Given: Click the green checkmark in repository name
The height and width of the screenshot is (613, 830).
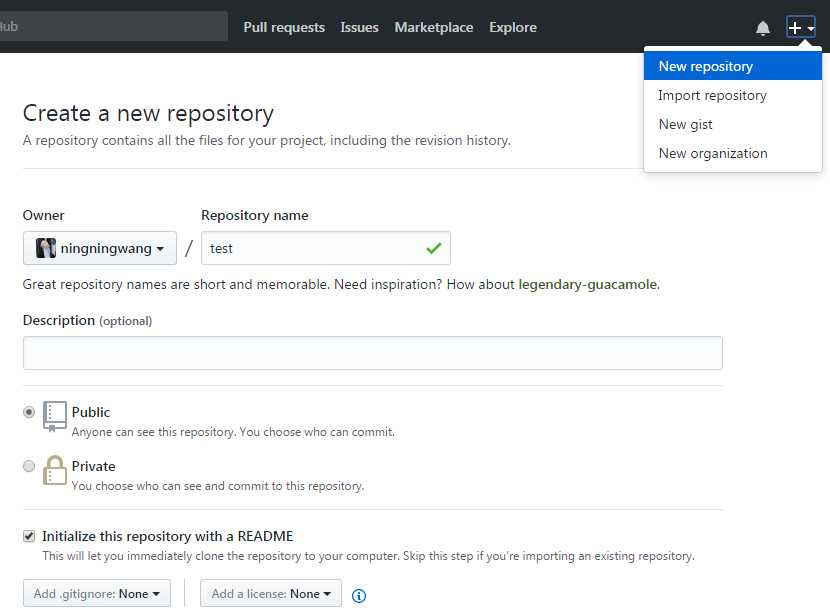Looking at the screenshot, I should tap(434, 248).
